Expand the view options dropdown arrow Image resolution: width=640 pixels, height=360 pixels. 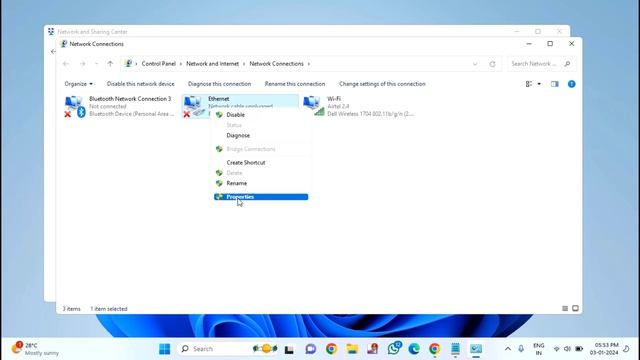point(539,84)
